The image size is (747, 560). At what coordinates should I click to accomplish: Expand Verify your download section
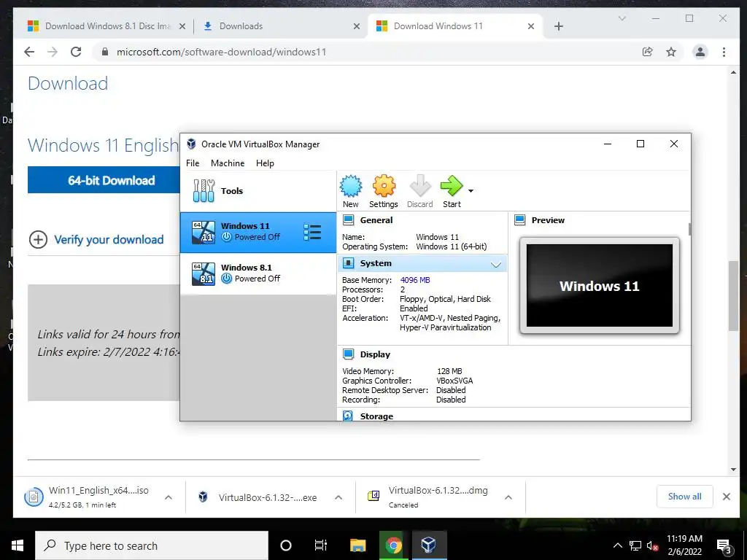tap(96, 239)
